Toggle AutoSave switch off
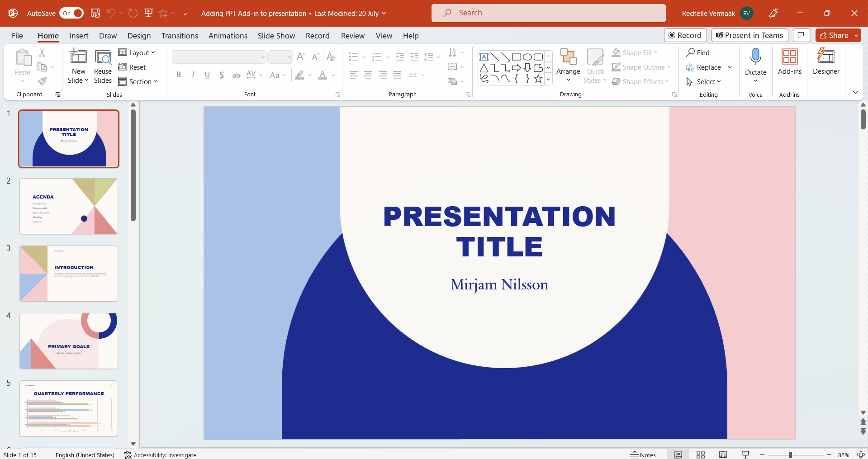The height and width of the screenshot is (459, 868). pyautogui.click(x=72, y=13)
